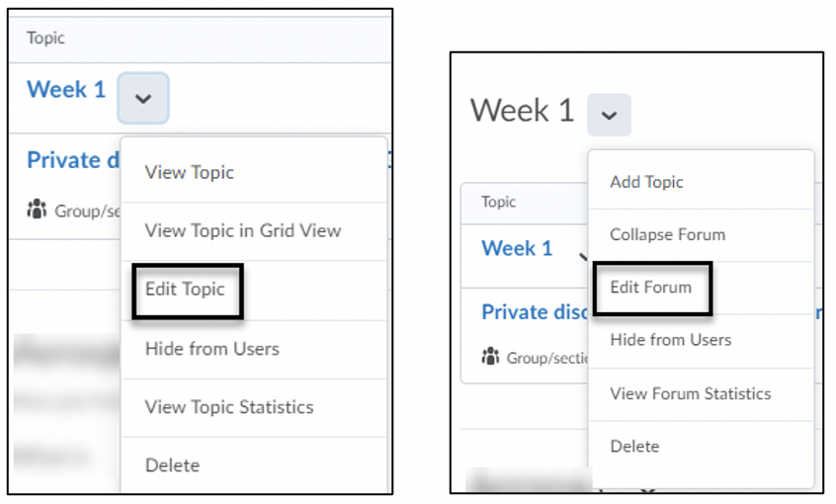Open the Week 1 topic link on left

66,89
